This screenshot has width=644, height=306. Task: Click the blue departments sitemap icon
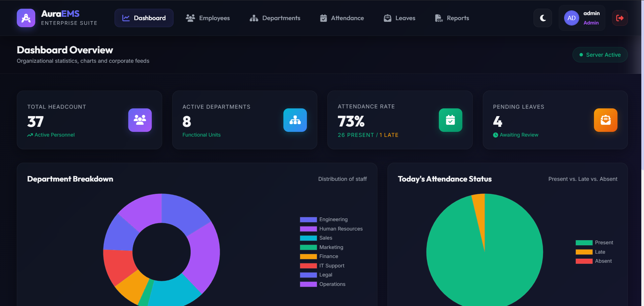coord(295,120)
